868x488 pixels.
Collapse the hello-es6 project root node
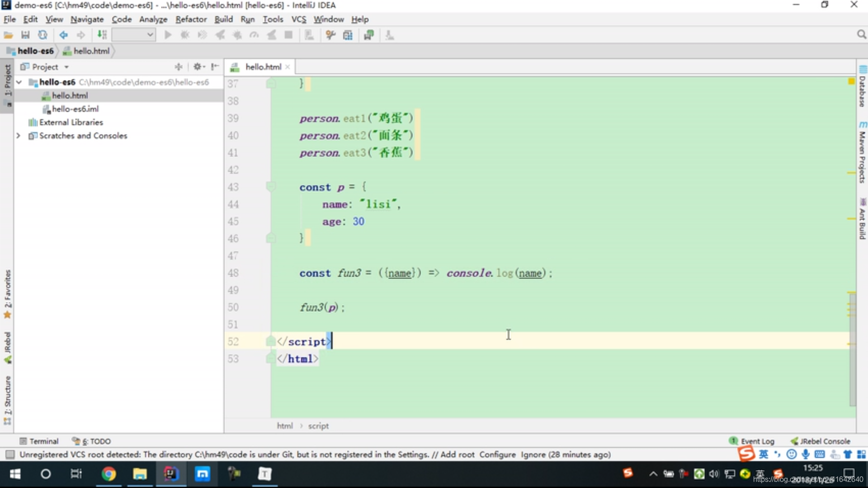pos(19,82)
